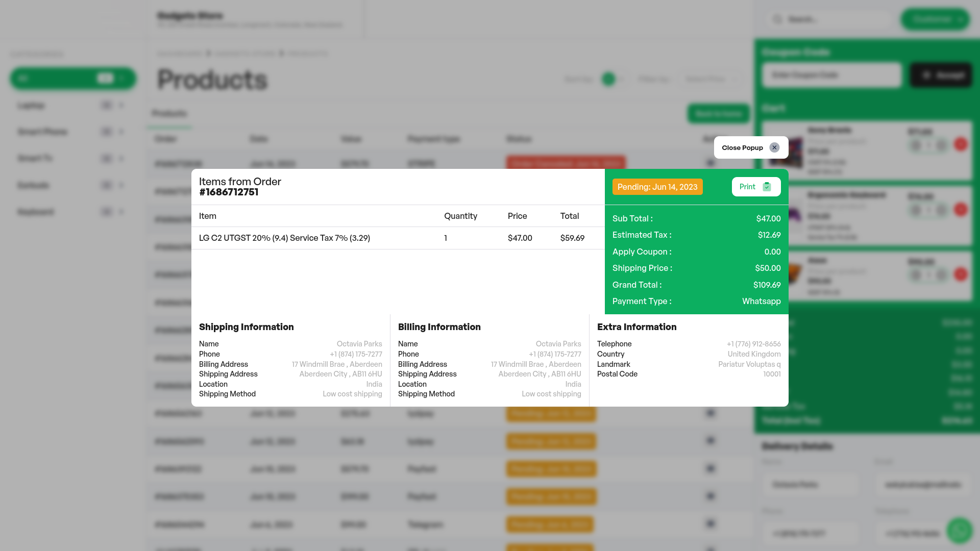Remove third cart item with red button
This screenshot has height=551, width=980.
click(x=961, y=274)
